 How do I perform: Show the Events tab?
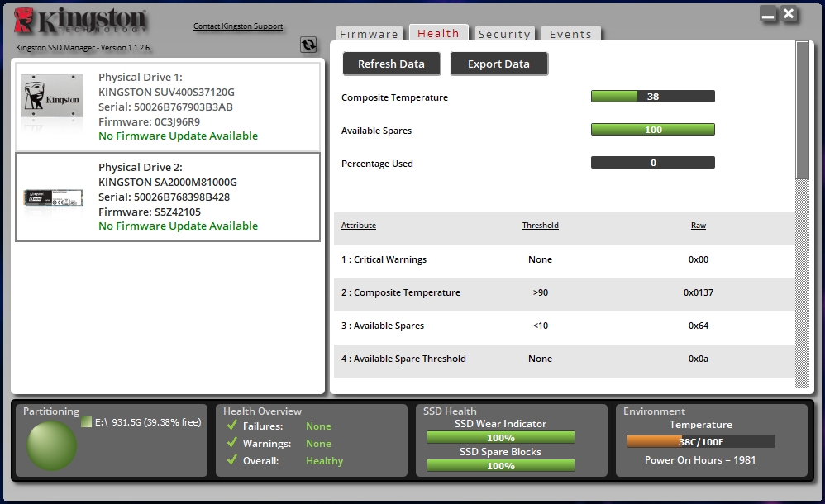point(570,34)
